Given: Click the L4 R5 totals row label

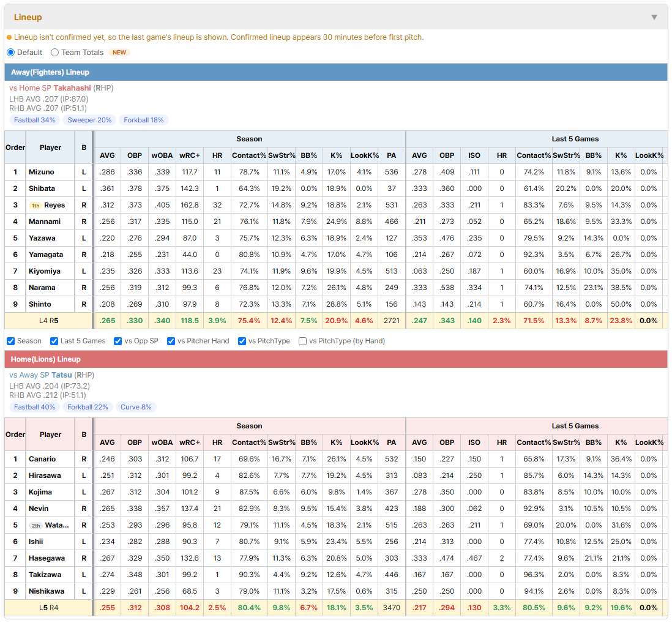Looking at the screenshot, I should click(49, 321).
